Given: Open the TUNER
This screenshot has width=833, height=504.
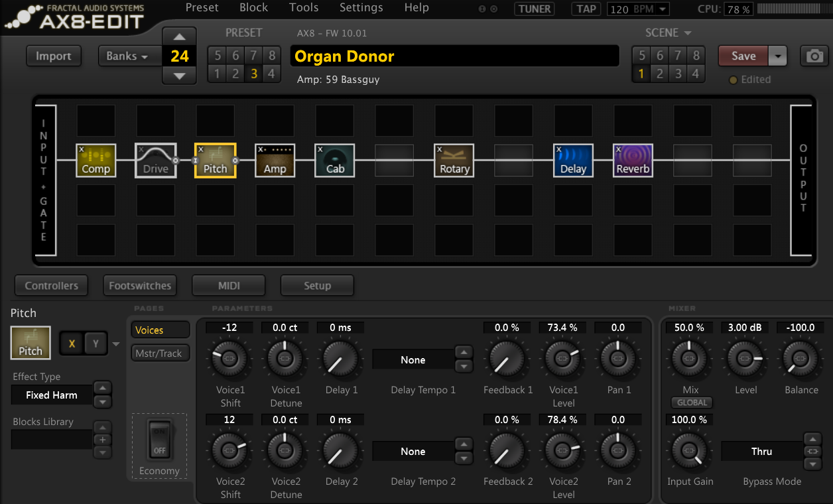Looking at the screenshot, I should tap(535, 9).
